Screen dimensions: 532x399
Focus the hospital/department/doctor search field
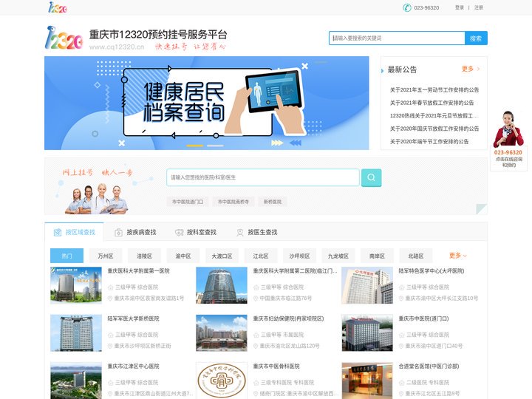pyautogui.click(x=263, y=177)
